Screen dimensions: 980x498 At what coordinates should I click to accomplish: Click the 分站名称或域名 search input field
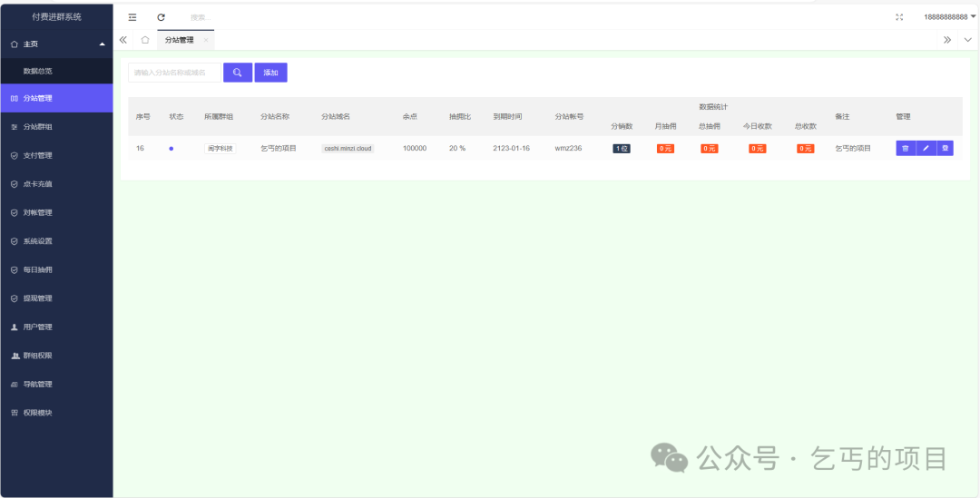point(174,73)
